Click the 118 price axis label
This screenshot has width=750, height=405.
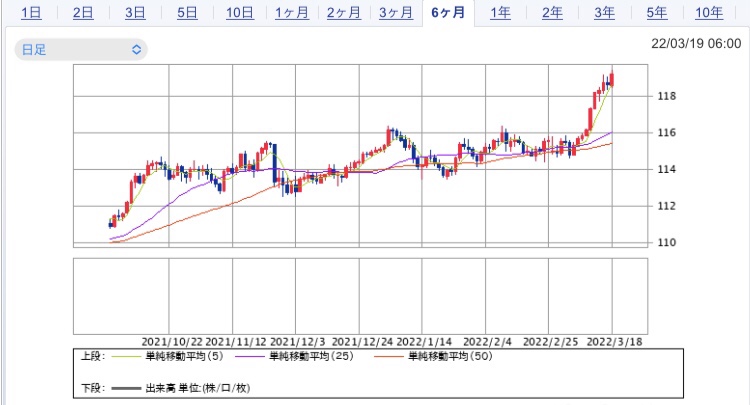[667, 96]
